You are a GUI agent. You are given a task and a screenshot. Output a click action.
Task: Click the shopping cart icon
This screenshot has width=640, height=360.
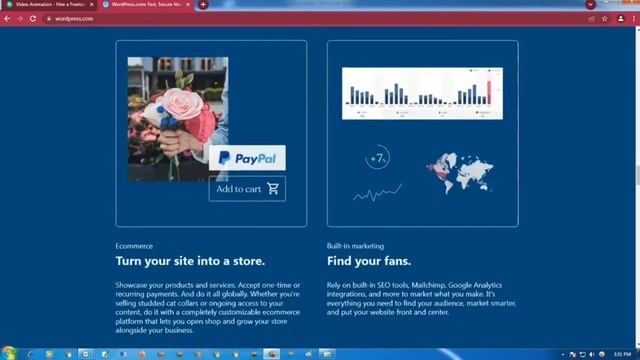point(273,189)
